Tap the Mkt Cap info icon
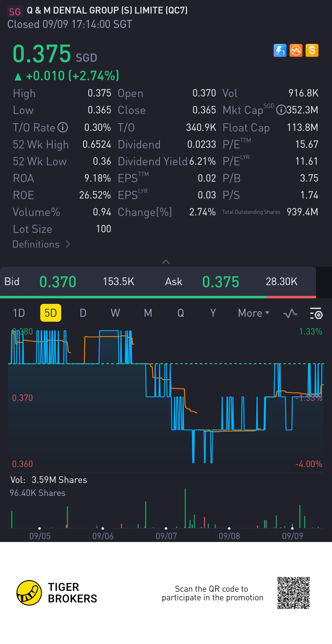Image resolution: width=332 pixels, height=644 pixels. (x=281, y=110)
